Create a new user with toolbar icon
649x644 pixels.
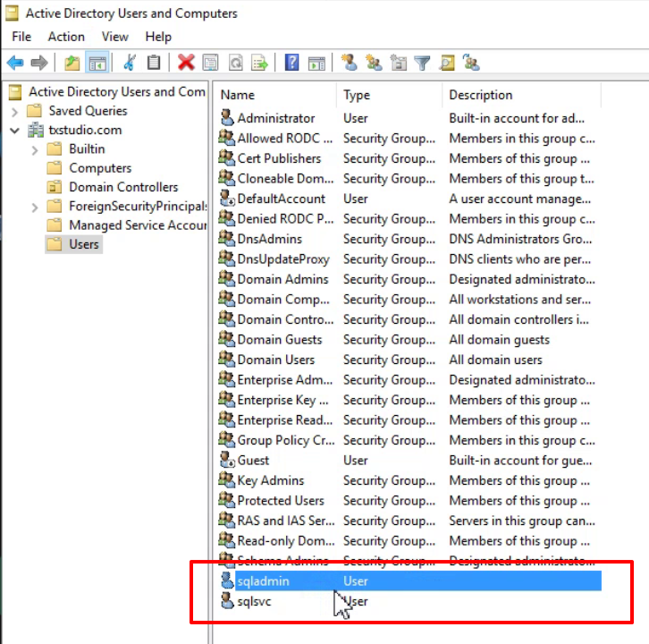[x=350, y=63]
